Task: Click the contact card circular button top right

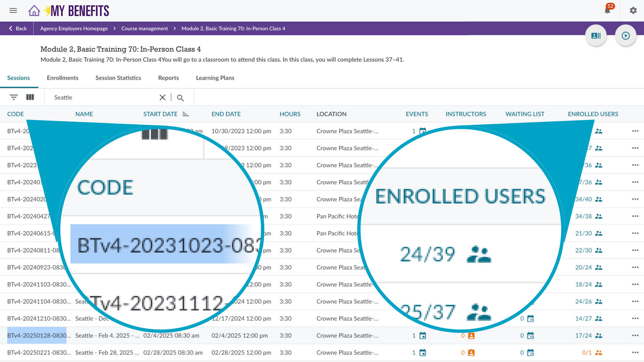Action: pos(596,35)
